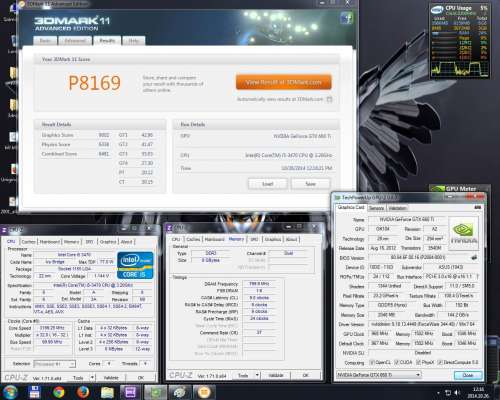
Task: Toggle the DirectCompute 5.0 checkbox
Action: 440,362
